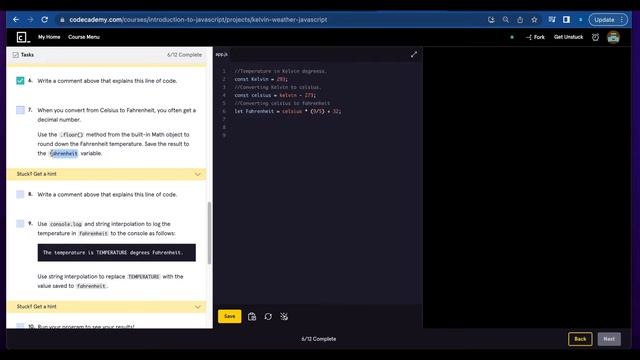Go back with the browser back arrow
Viewport: 640px width, 360px height.
[x=16, y=20]
